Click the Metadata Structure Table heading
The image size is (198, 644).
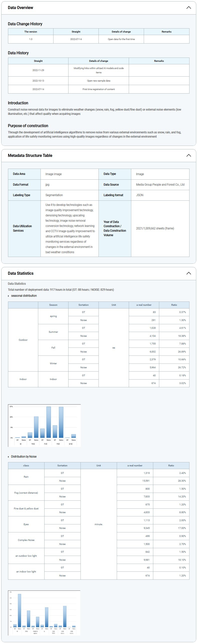coord(30,155)
